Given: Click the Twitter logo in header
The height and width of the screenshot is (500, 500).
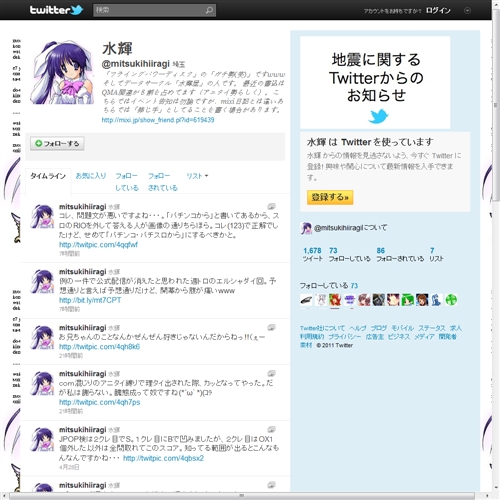Looking at the screenshot, I should click(56, 10).
